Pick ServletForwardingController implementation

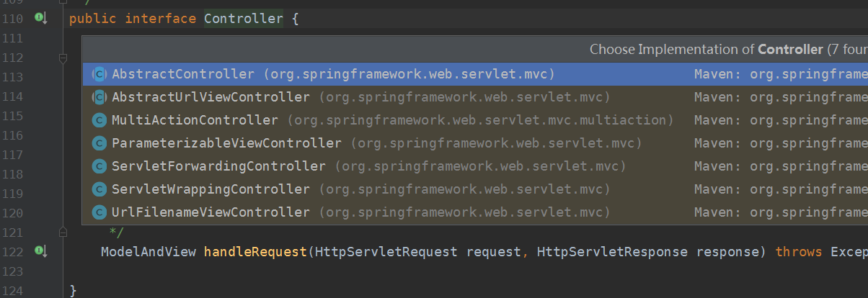coord(475,166)
